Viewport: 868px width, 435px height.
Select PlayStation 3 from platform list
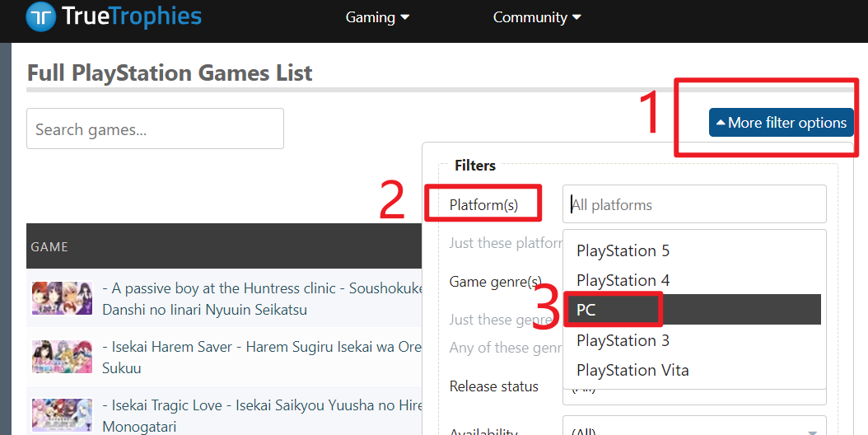(694, 339)
